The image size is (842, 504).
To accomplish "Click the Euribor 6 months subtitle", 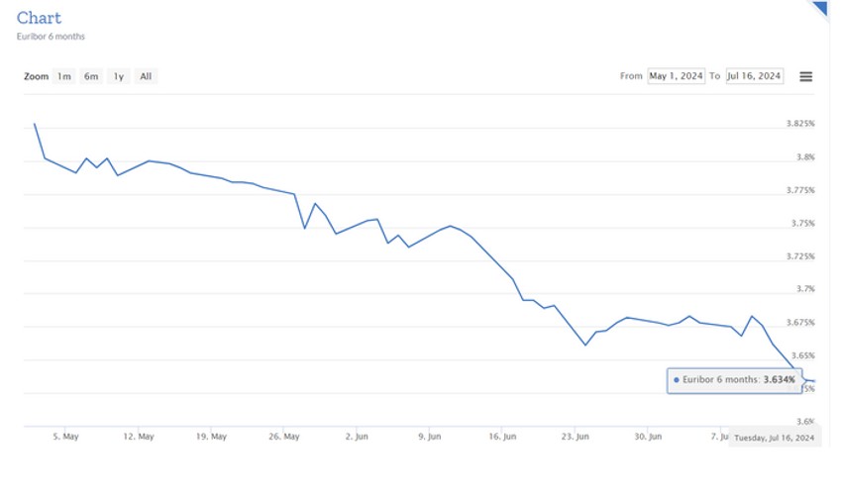I will 51,37.
